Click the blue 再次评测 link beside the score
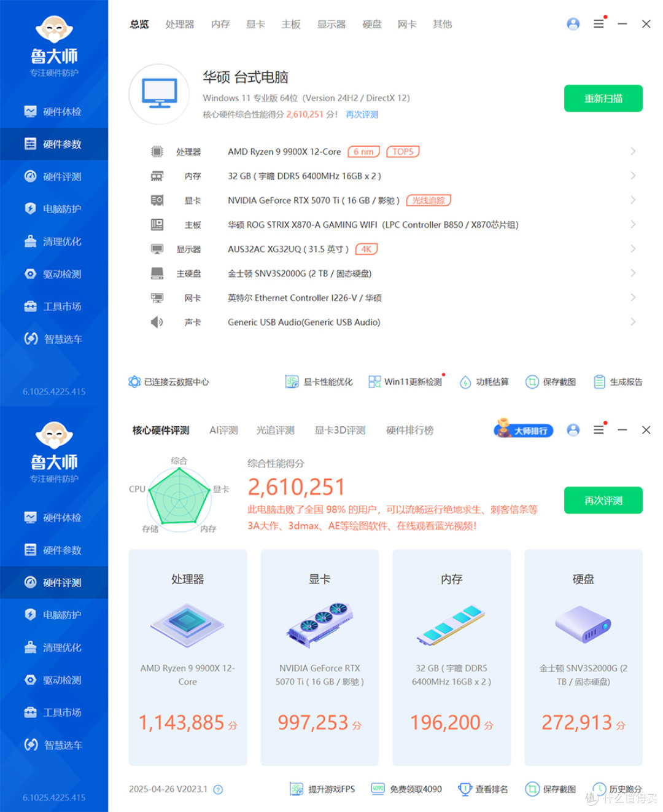663x812 pixels. (362, 114)
